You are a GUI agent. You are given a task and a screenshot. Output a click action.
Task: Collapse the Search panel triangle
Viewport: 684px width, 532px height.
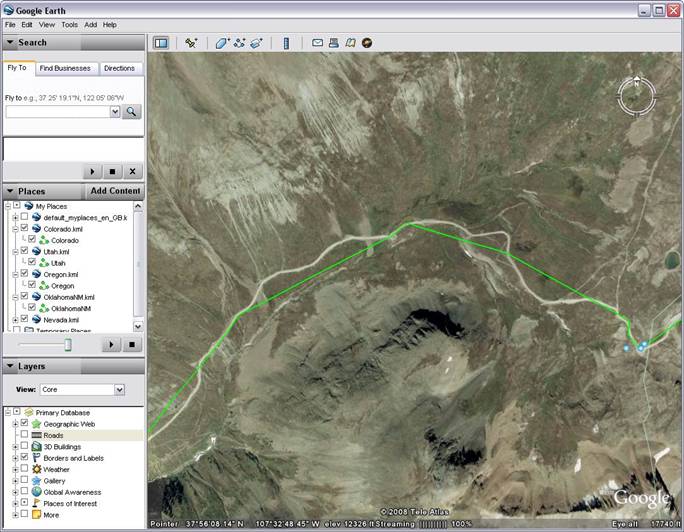coord(10,42)
